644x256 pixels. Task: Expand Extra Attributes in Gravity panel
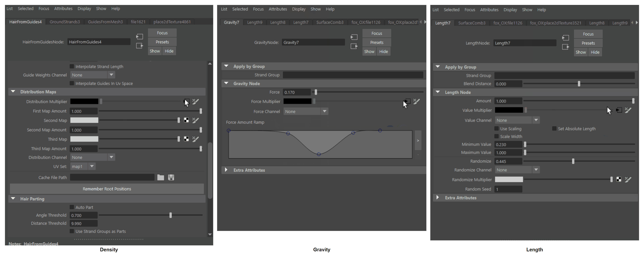[x=226, y=170]
